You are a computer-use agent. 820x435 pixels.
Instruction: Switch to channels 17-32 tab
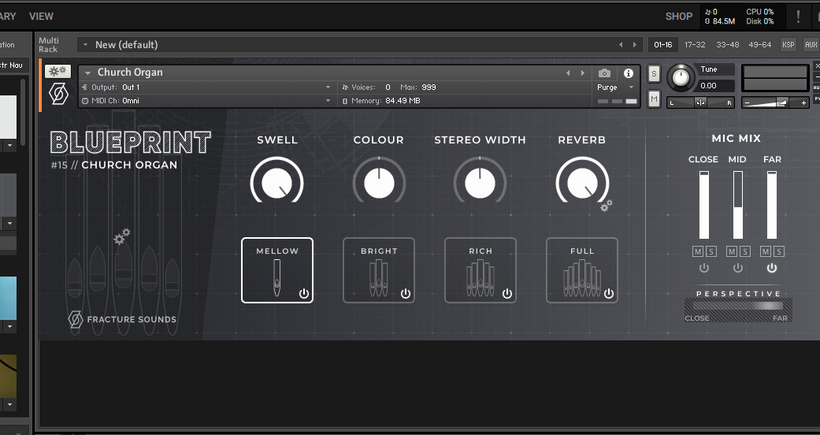695,45
